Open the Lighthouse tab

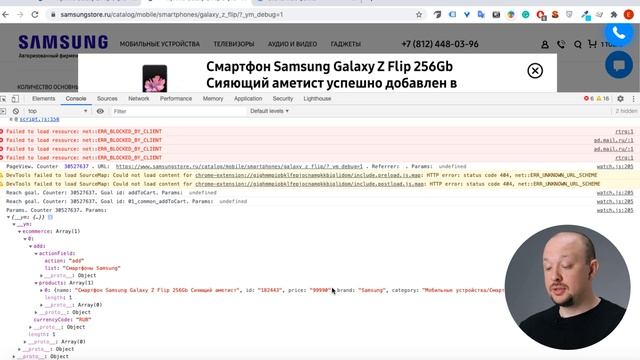pos(317,99)
